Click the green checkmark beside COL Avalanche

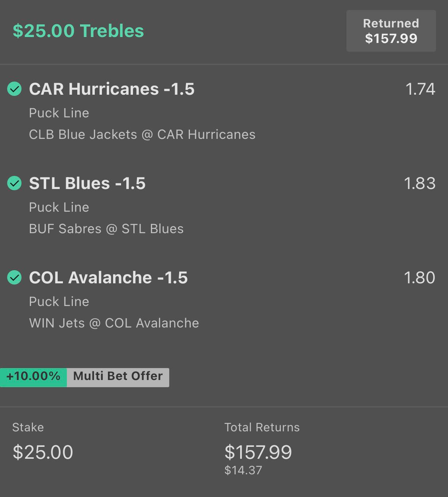[x=14, y=278]
